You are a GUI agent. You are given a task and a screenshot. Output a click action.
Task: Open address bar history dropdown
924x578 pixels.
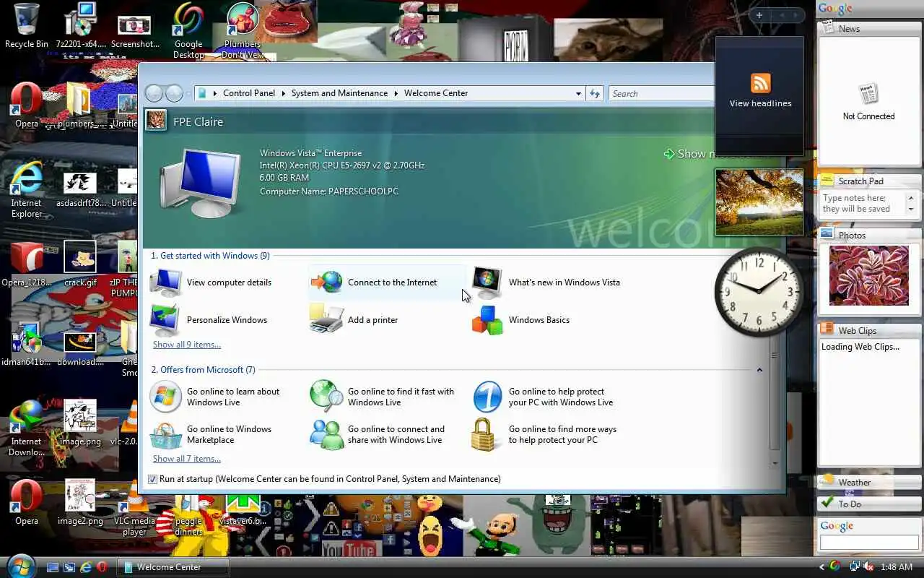point(578,93)
